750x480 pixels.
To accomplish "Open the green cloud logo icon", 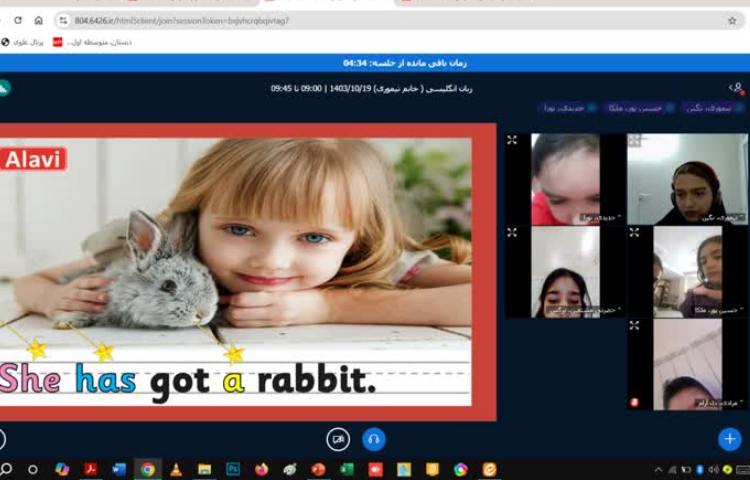I will pyautogui.click(x=4, y=88).
